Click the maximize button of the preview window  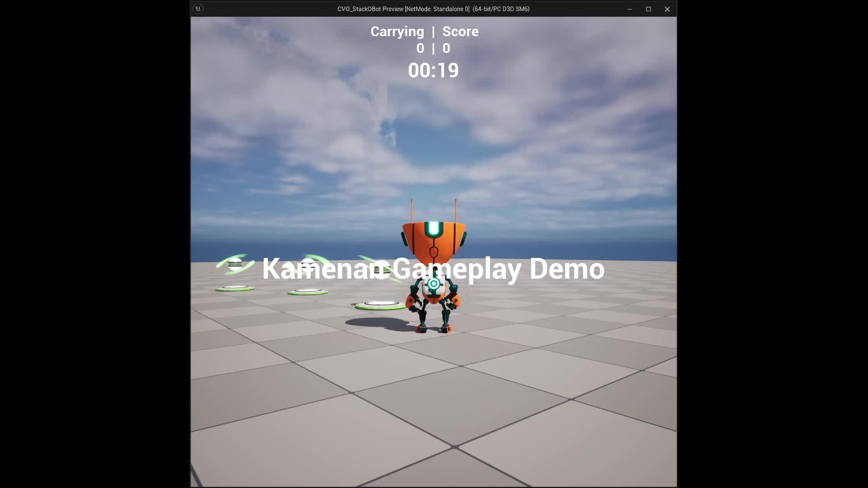click(648, 9)
